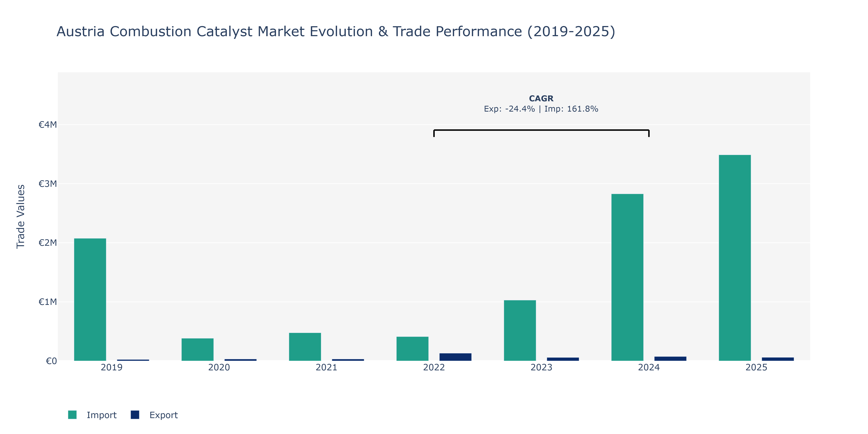The height and width of the screenshot is (434, 868).
Task: Select the 2021 Import bar
Action: coord(305,347)
